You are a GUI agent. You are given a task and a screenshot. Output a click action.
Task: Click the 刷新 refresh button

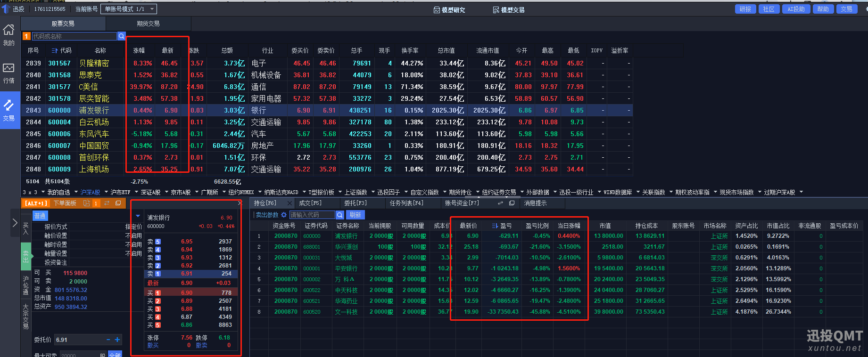[x=355, y=215]
